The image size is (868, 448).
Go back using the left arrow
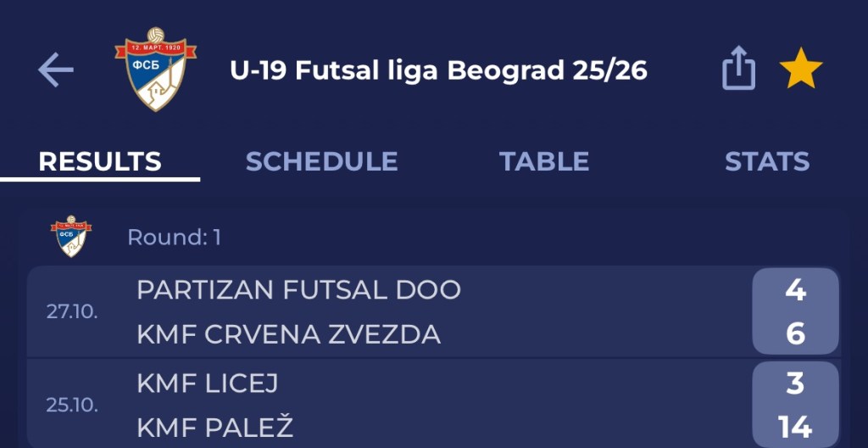[56, 70]
